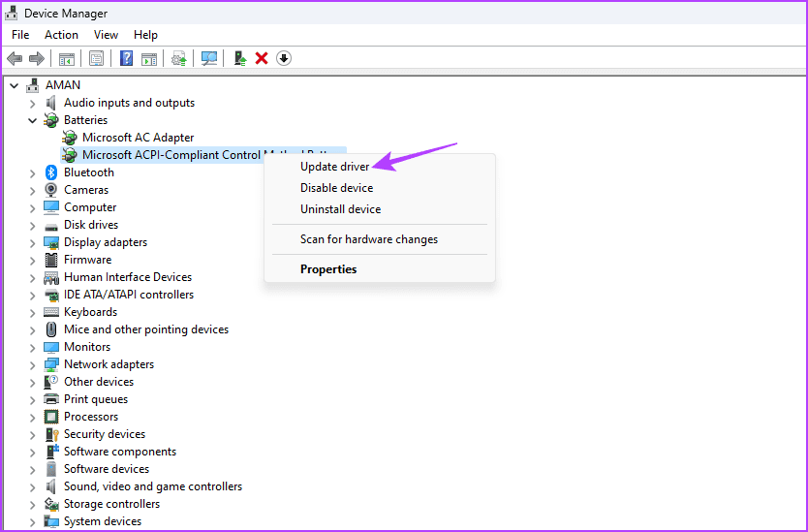Open the Help menu
The height and width of the screenshot is (532, 808).
[145, 35]
